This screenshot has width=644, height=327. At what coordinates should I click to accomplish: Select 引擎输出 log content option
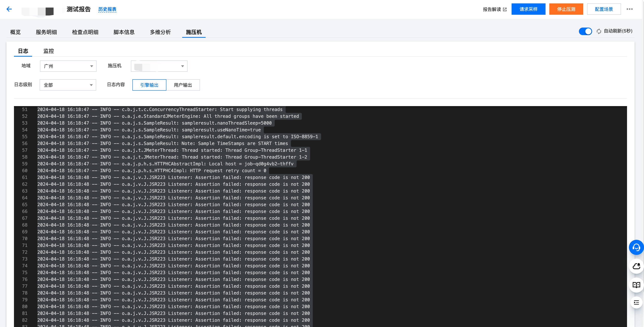149,85
